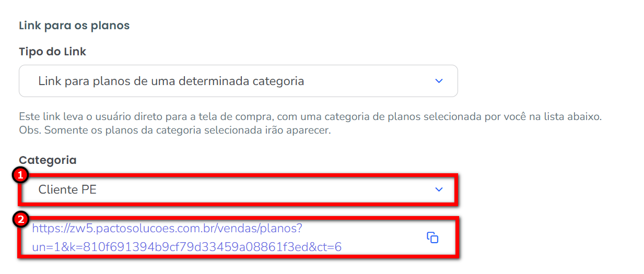Click the URL line starting with 'un=1&k='
The height and width of the screenshot is (274, 644).
click(x=186, y=247)
